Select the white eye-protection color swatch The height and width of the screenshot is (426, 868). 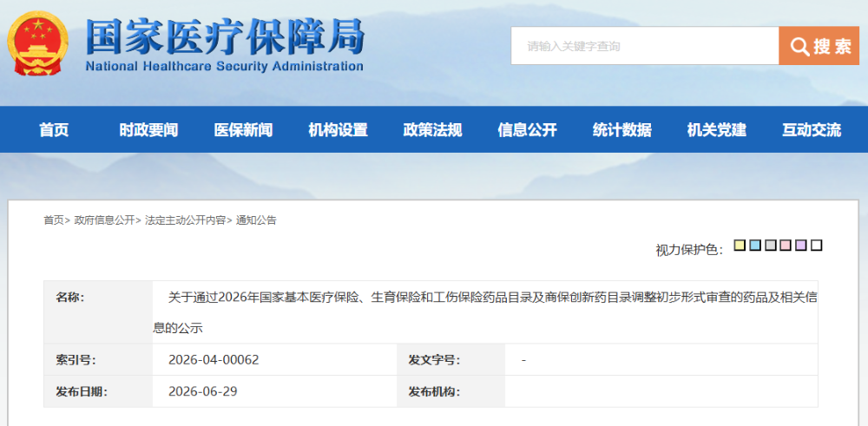(x=817, y=245)
